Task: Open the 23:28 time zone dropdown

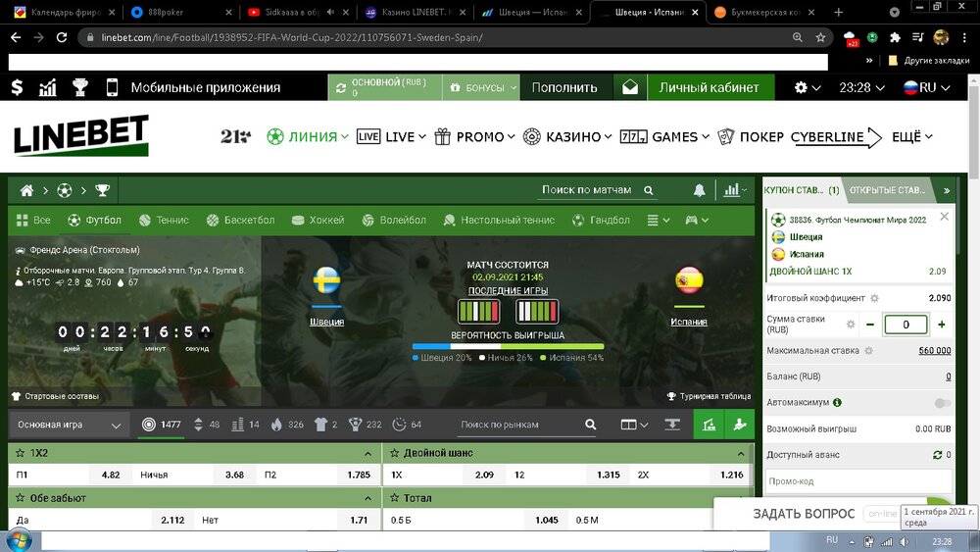Action: click(861, 87)
